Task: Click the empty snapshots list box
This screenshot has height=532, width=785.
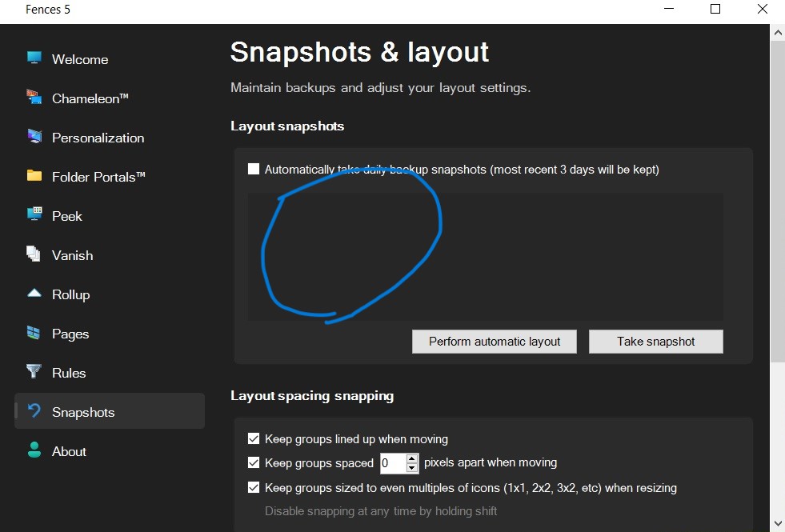Action: click(486, 257)
